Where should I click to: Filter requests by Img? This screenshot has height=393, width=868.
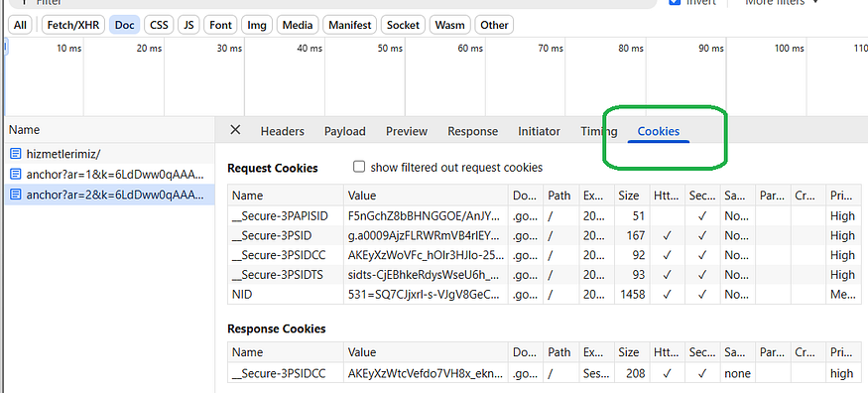pyautogui.click(x=257, y=25)
